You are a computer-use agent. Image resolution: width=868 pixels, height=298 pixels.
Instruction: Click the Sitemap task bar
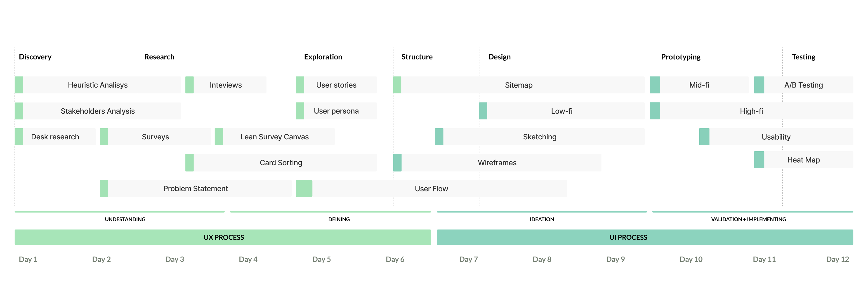point(519,85)
